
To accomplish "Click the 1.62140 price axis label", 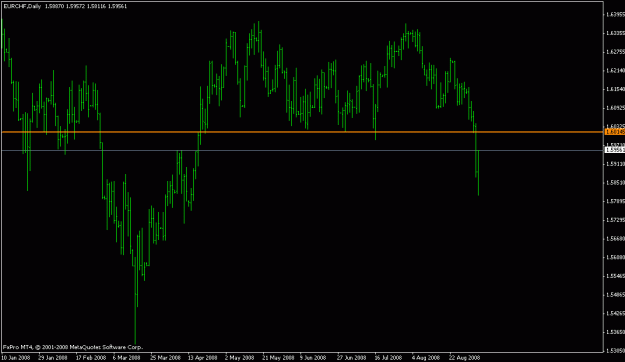I will coord(615,71).
